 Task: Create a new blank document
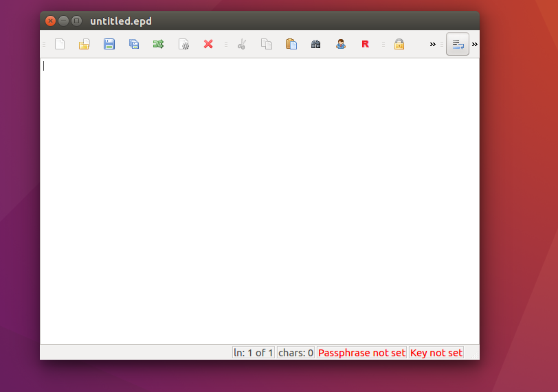(60, 44)
